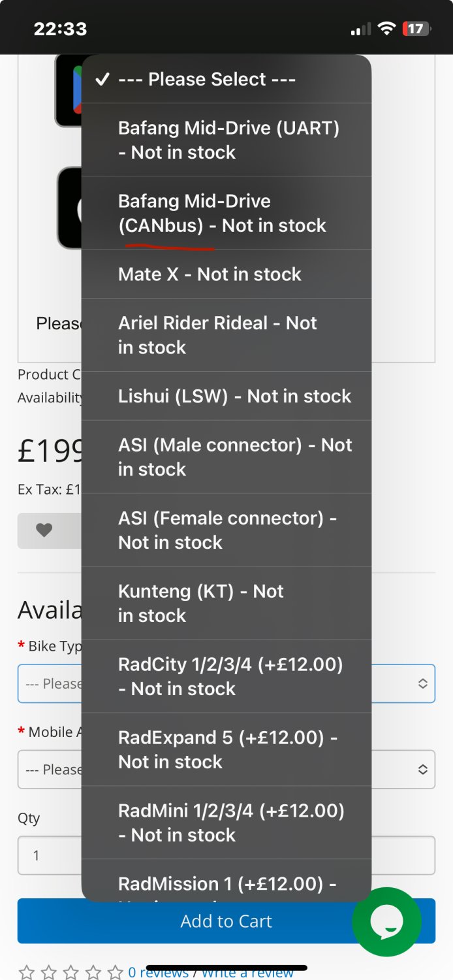Open the Bike Type dropdown arrows
Screen dimensions: 453x980
point(422,683)
